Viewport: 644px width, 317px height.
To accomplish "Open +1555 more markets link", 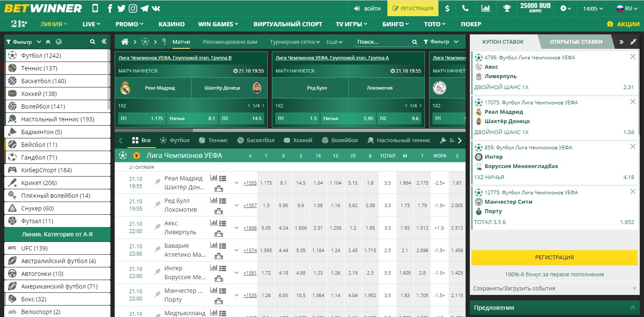I will [x=250, y=183].
